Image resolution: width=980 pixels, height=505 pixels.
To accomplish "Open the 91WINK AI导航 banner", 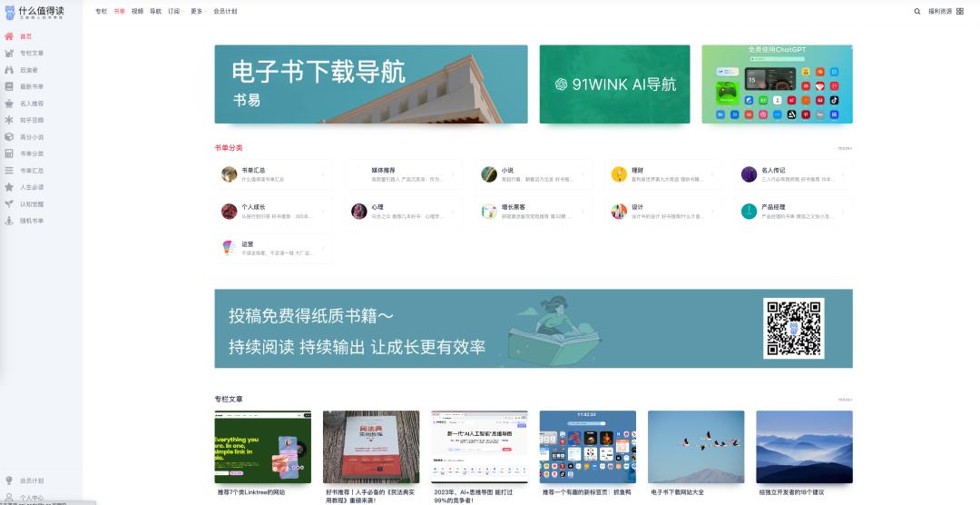I will (614, 84).
